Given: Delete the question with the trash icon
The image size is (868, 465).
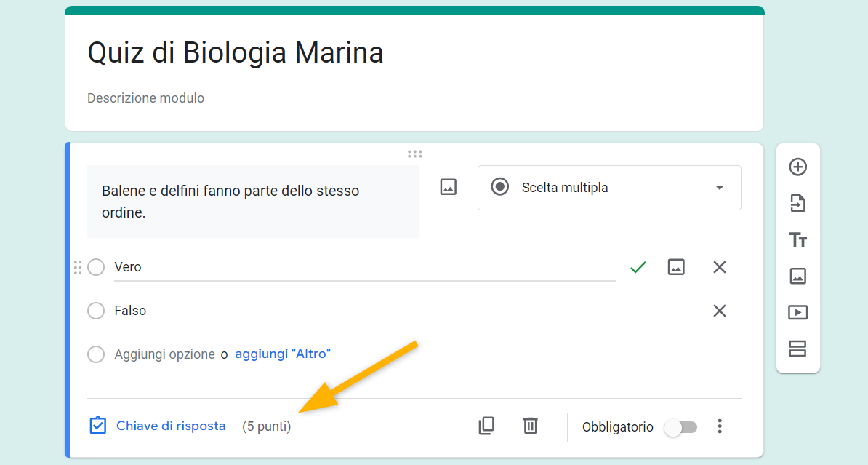Looking at the screenshot, I should 531,426.
